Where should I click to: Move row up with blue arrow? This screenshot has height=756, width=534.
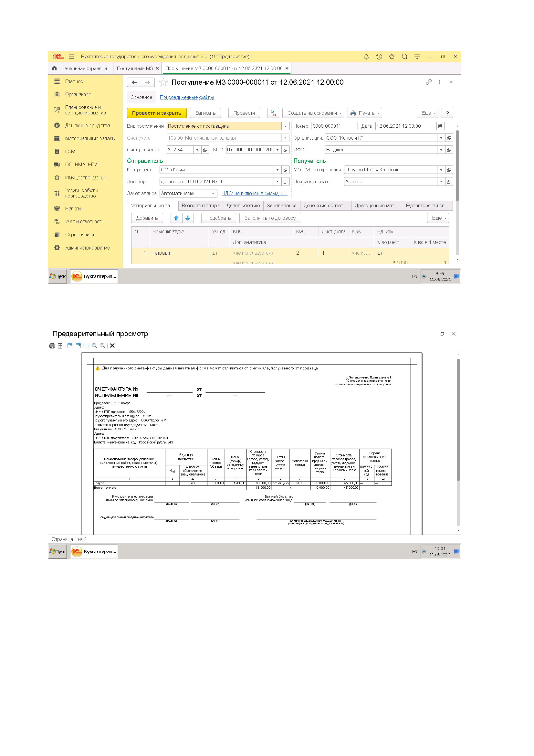[176, 218]
